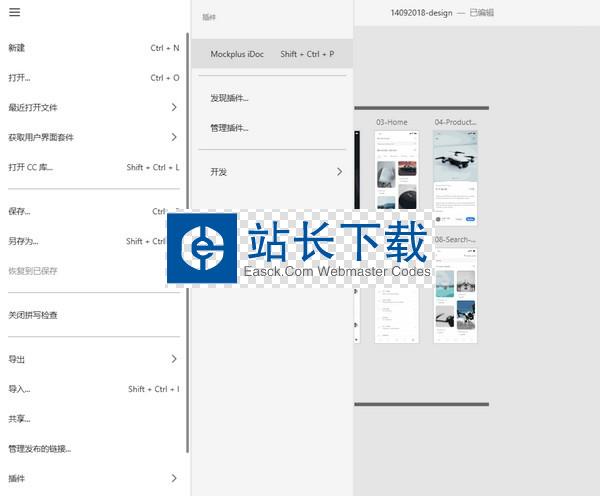Click the hamburger menu icon

coord(14,12)
